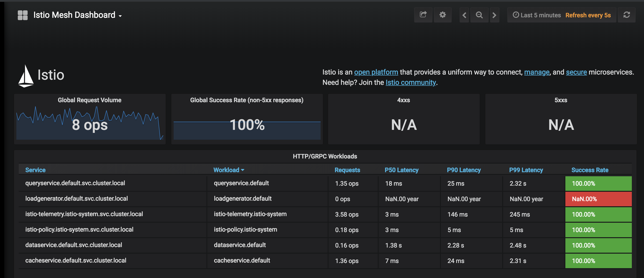This screenshot has height=278, width=644.
Task: Expand the Istio Mesh Dashboard dropdown
Action: (77, 15)
